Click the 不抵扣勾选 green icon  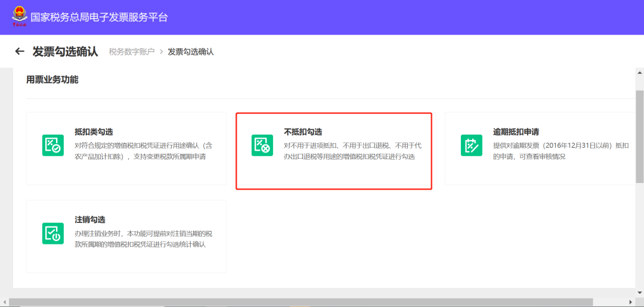click(262, 145)
